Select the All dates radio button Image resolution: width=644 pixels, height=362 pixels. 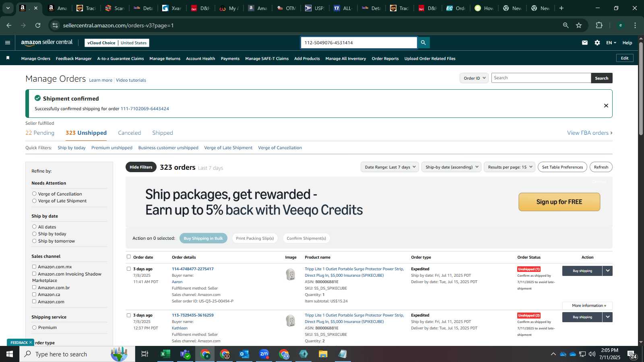pyautogui.click(x=34, y=226)
